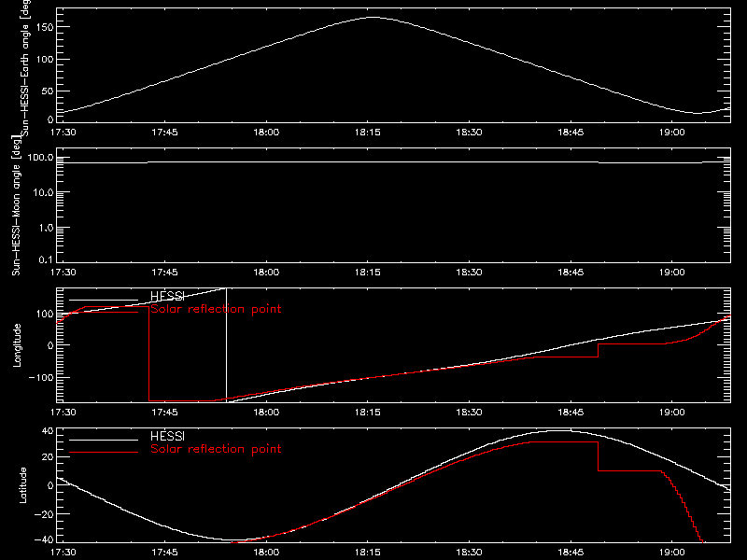Click the 1.0 tick on Moon angle plot
This screenshot has width=747, height=560.
46,228
